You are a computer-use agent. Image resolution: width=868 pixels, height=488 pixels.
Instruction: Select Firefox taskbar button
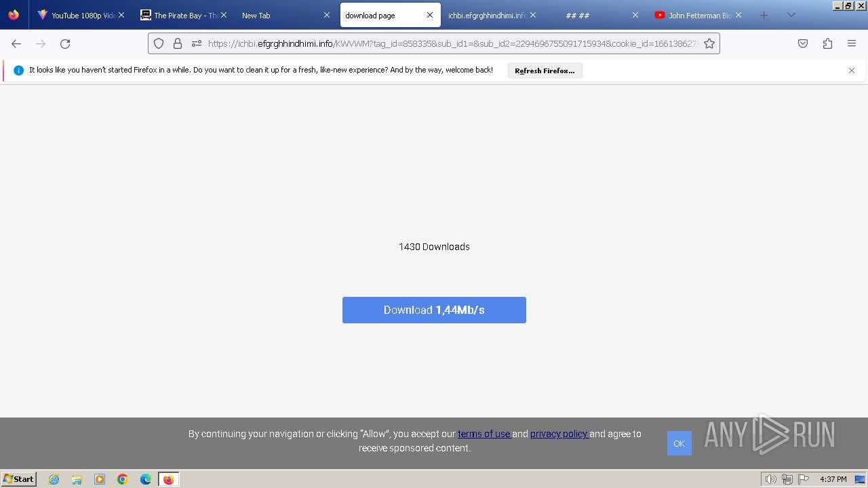pyautogui.click(x=169, y=479)
